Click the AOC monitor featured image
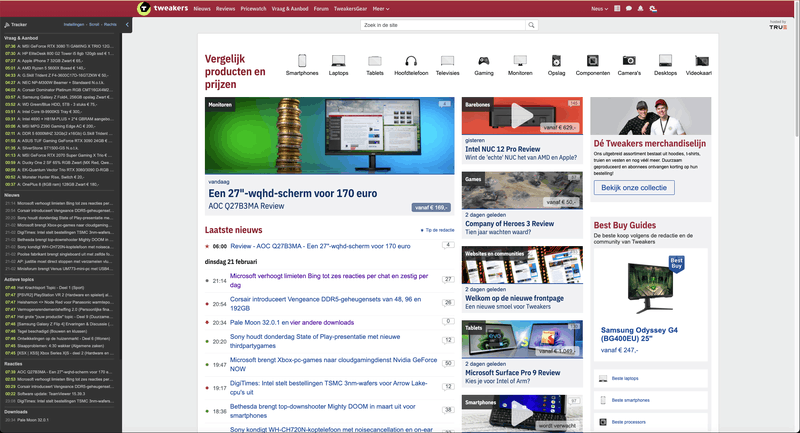This screenshot has height=433, width=800. 329,136
